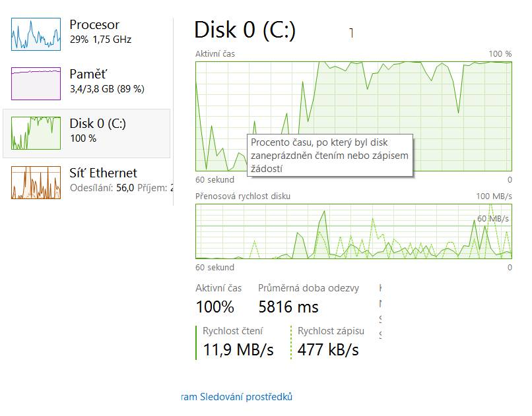Screen dimensions: 532x416
Task: Open the Procesor performance entry
Action: coord(94,25)
